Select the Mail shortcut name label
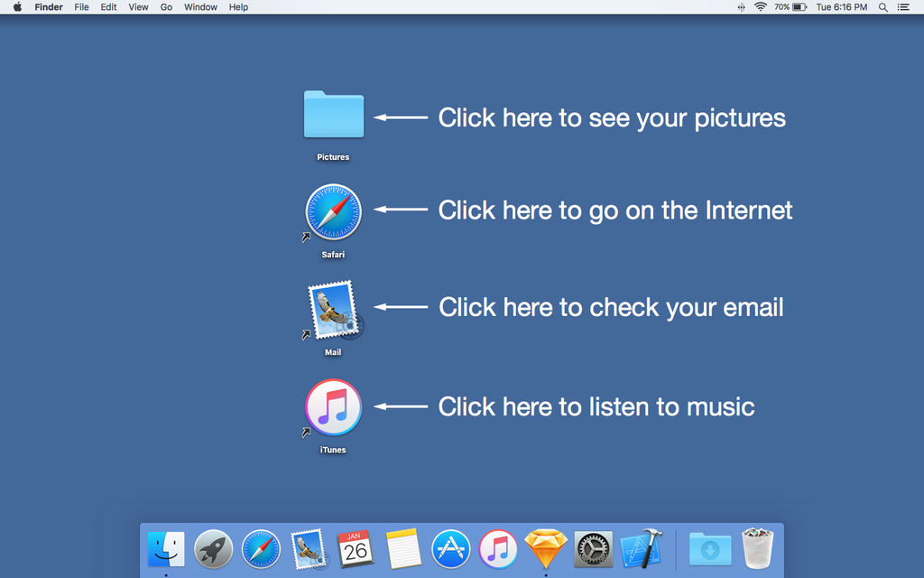The image size is (924, 578). click(333, 352)
